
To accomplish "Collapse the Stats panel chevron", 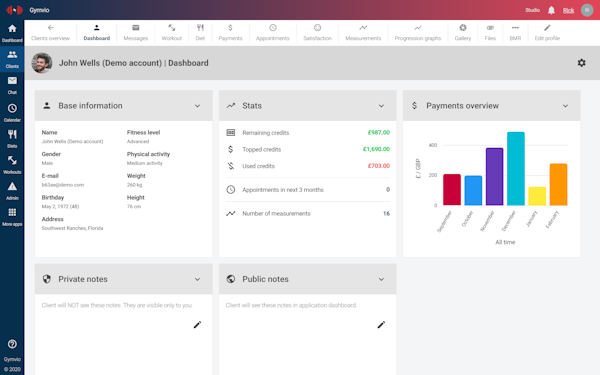I will click(381, 106).
